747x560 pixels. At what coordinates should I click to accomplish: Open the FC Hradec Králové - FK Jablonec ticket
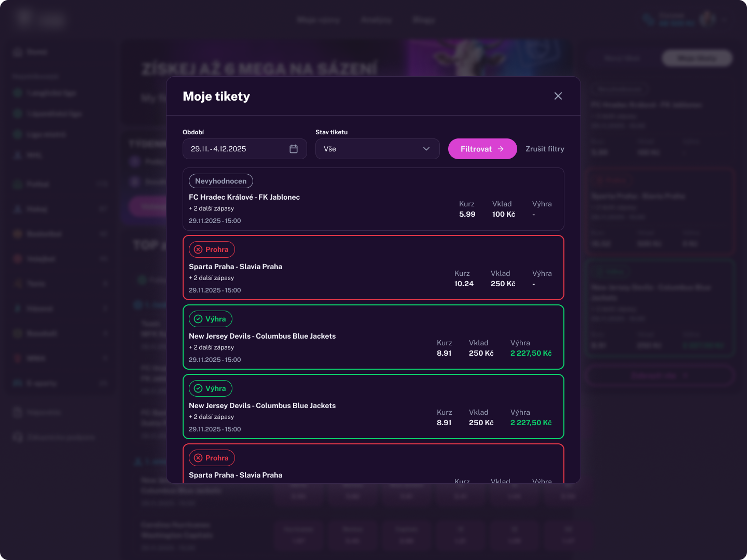tap(374, 199)
